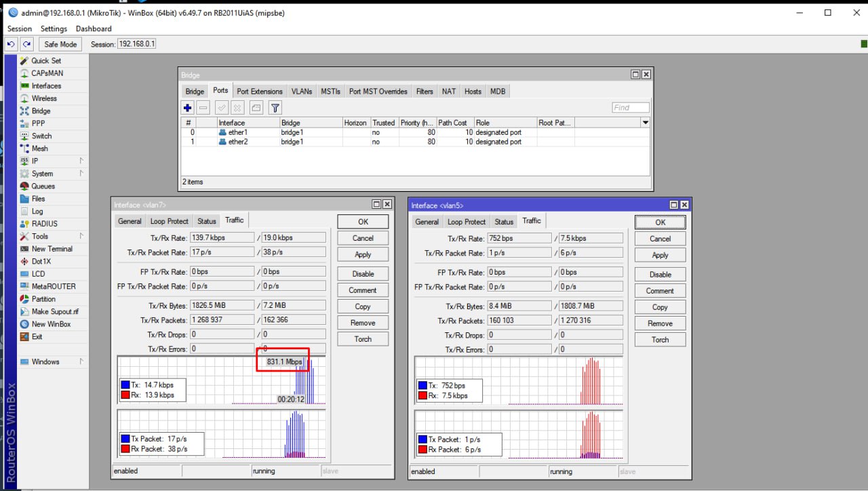Image resolution: width=868 pixels, height=491 pixels.
Task: Toggle Safe Mode
Action: tap(60, 44)
